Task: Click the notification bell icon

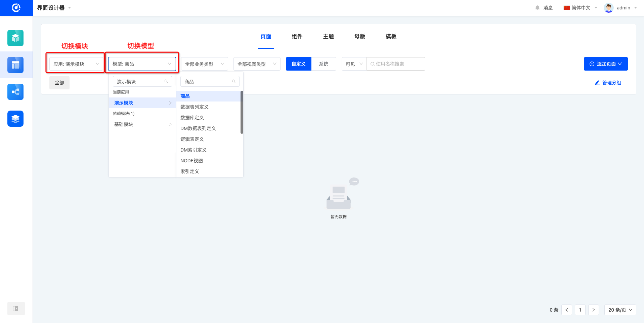Action: click(x=538, y=8)
